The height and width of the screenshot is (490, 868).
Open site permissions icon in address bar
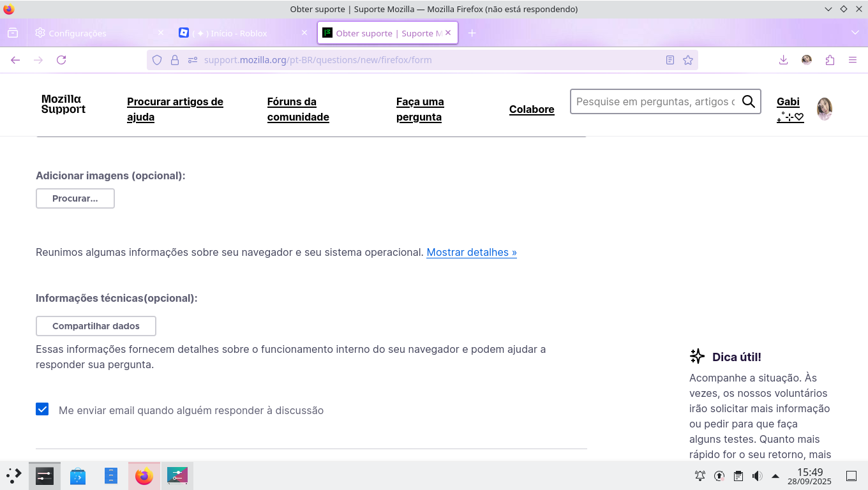coord(193,60)
